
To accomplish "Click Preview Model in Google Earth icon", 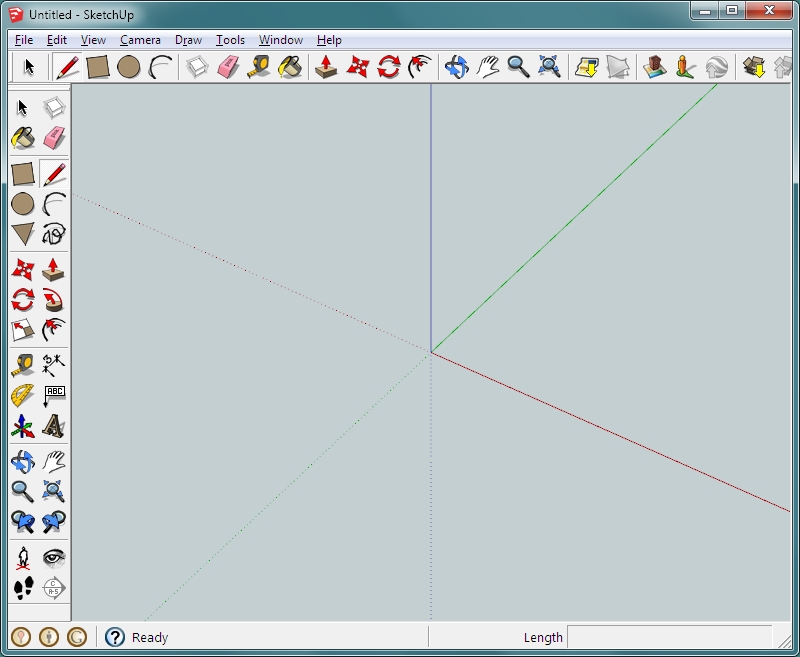I will 716,67.
